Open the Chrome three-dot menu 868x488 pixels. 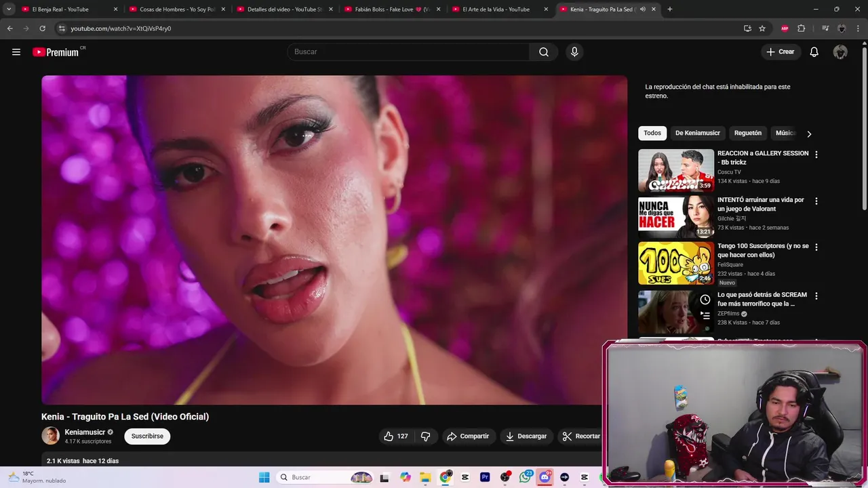[x=858, y=28]
